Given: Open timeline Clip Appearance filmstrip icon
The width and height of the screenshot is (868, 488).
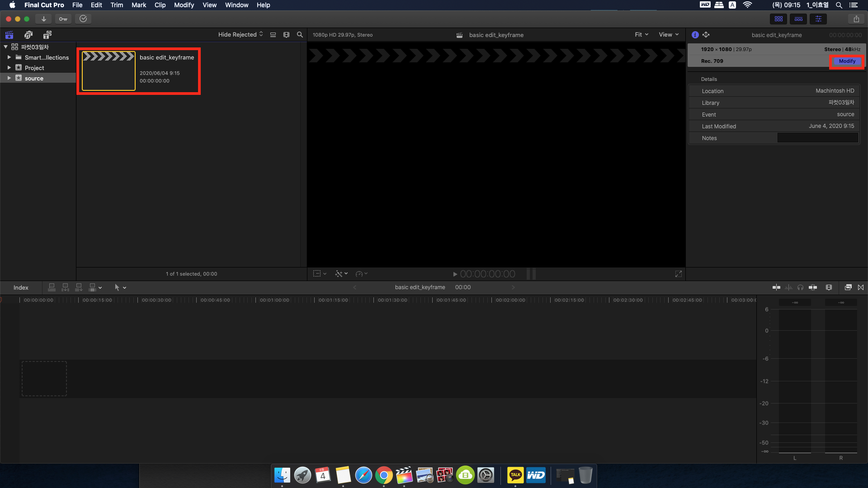Looking at the screenshot, I should tap(829, 287).
